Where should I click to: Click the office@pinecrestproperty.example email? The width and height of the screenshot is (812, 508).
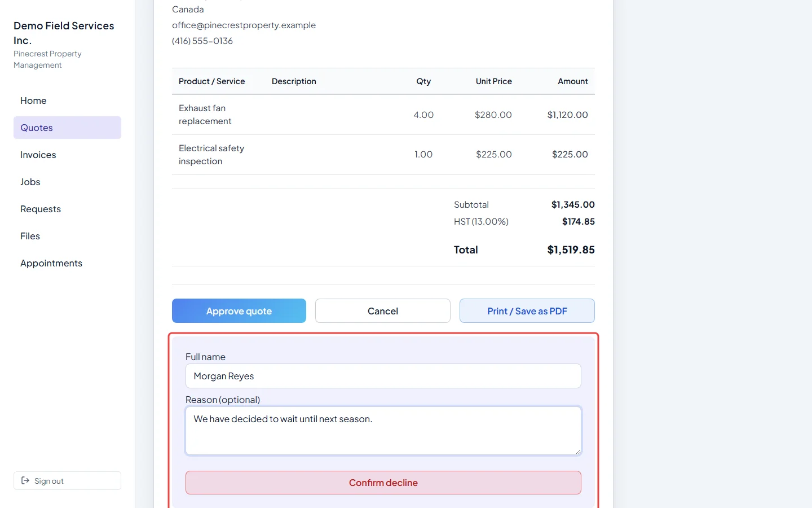click(244, 25)
